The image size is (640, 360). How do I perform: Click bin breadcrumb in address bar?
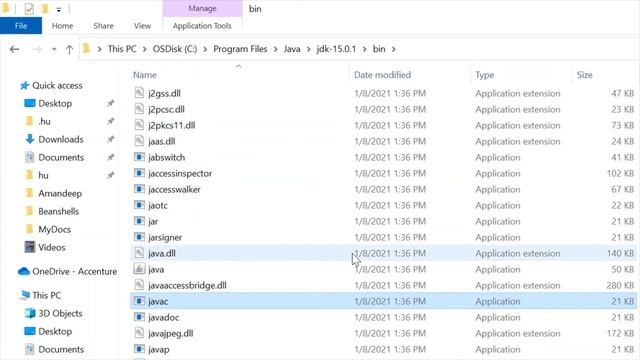pos(379,49)
